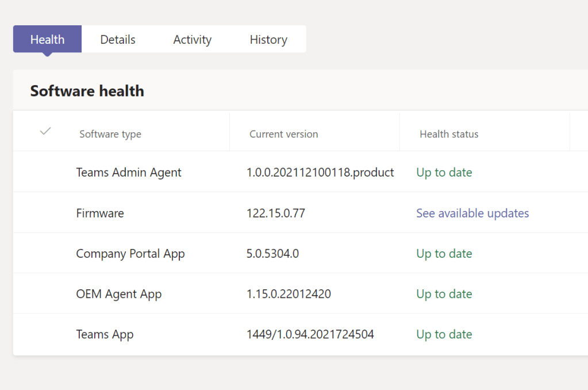The height and width of the screenshot is (390, 588).
Task: Pick the Teams App row name
Action: tap(105, 334)
